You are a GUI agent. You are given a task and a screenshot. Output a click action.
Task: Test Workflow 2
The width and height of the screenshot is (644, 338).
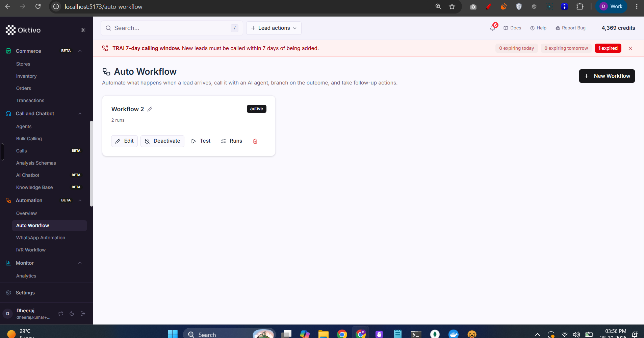click(x=201, y=141)
